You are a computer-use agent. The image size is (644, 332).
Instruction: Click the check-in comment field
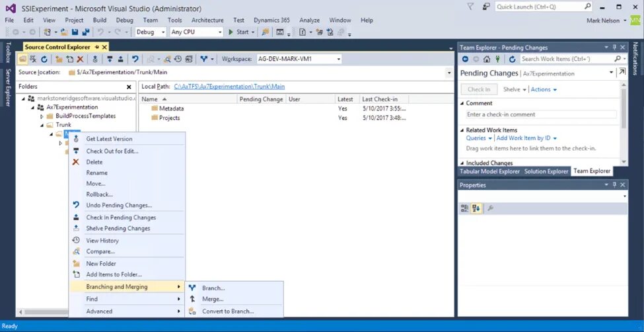[541, 115]
